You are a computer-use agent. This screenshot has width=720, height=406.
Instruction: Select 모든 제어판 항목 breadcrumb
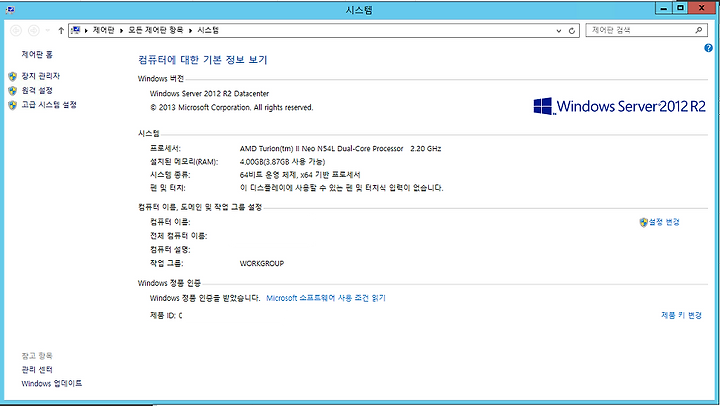coord(155,30)
